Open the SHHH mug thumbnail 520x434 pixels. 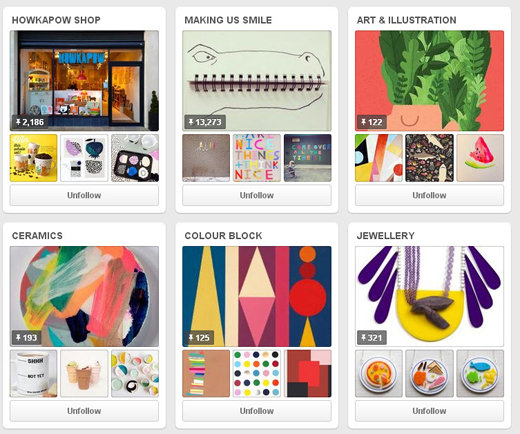[33, 373]
